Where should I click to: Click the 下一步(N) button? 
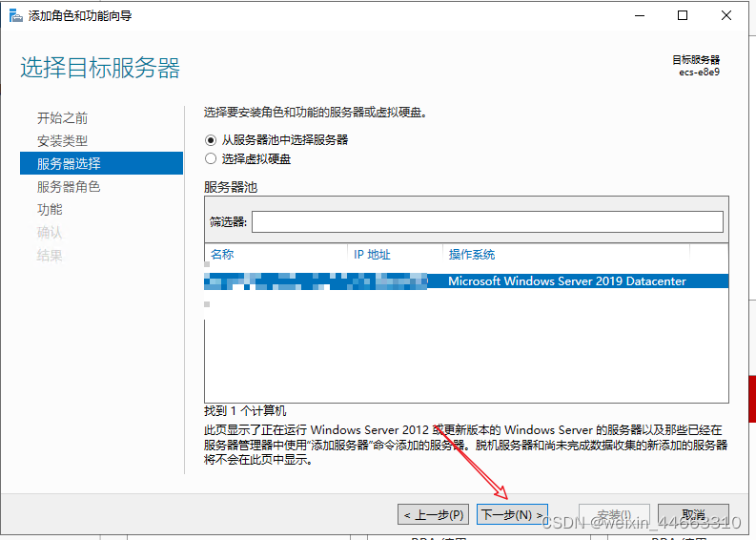click(512, 515)
